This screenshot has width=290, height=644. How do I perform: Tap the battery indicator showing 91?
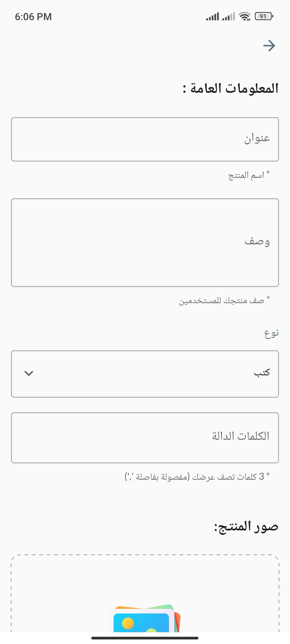click(x=264, y=16)
